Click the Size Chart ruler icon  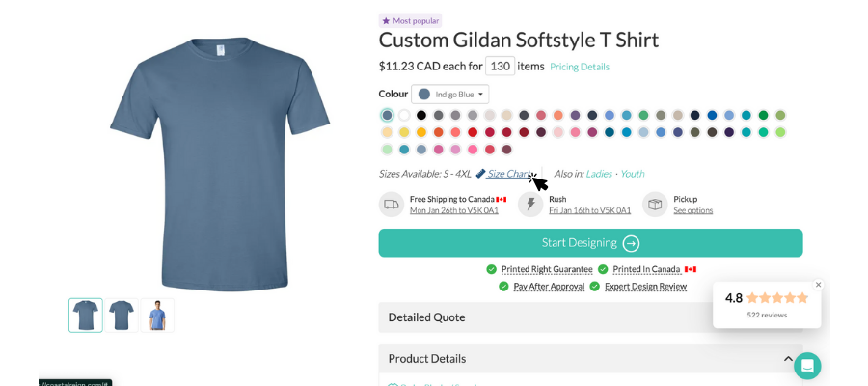tap(480, 174)
